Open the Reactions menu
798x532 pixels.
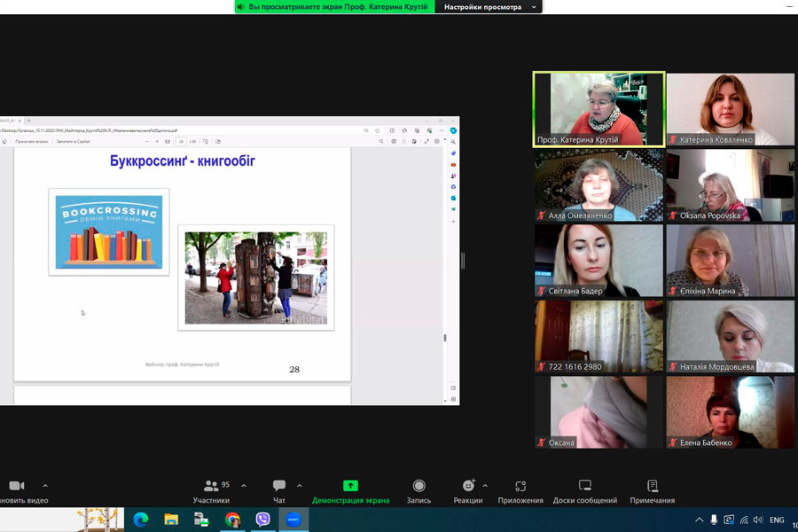point(468,490)
